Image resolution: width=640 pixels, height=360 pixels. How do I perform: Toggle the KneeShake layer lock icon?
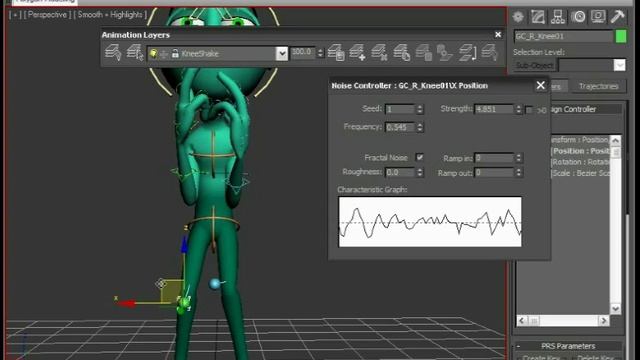click(x=175, y=53)
